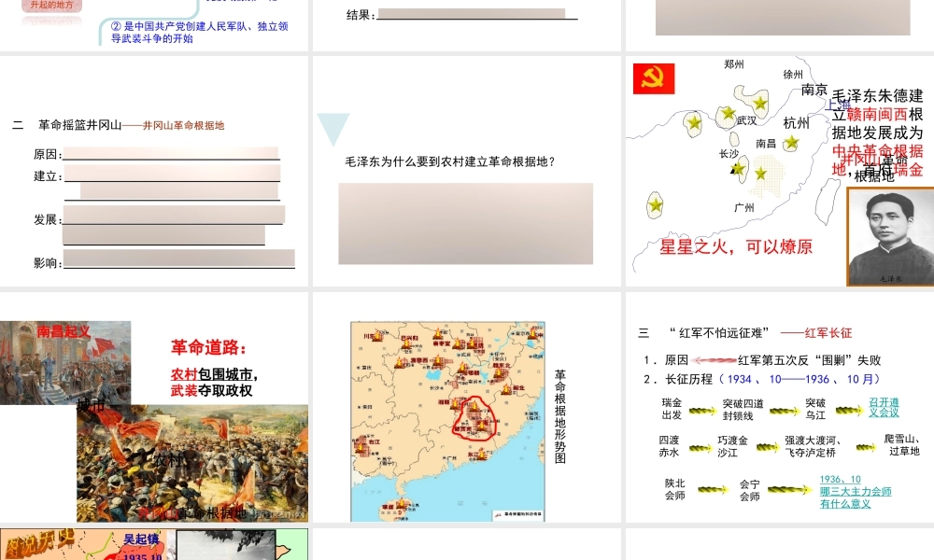The height and width of the screenshot is (560, 934).
Task: Click the heading “红军不怕远征难”
Action: [x=719, y=332]
